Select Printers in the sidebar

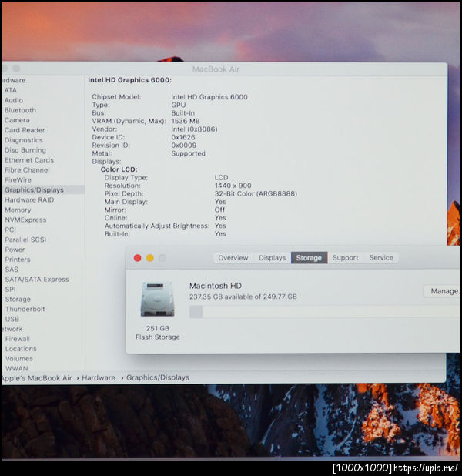(18, 260)
